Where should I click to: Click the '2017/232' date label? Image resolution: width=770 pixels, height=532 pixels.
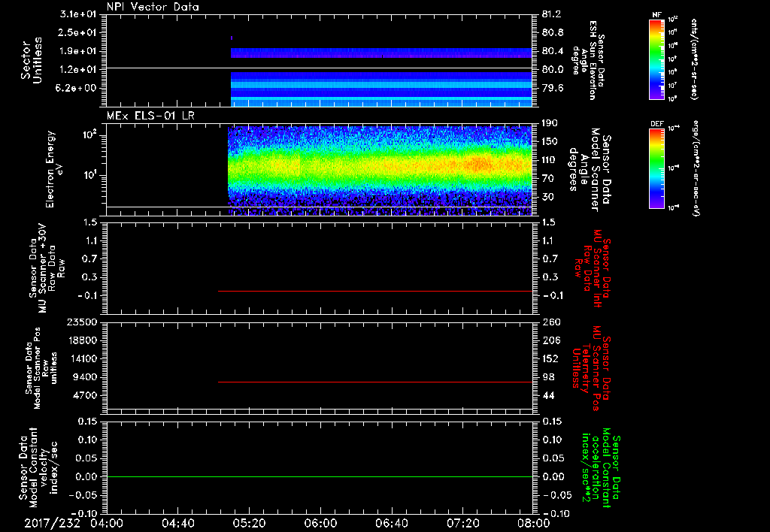(x=52, y=523)
